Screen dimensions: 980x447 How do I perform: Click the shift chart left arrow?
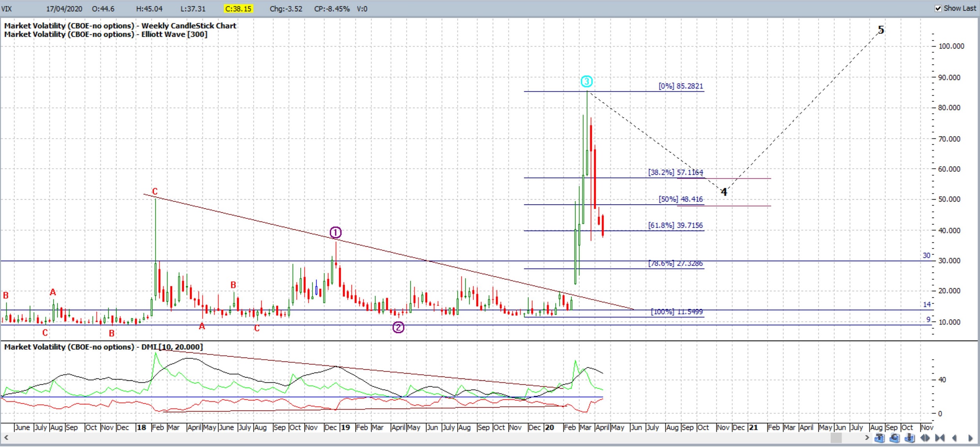click(954, 438)
